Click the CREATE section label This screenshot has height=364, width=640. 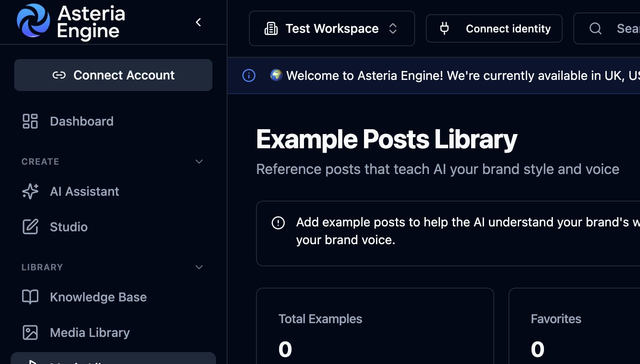tap(40, 162)
